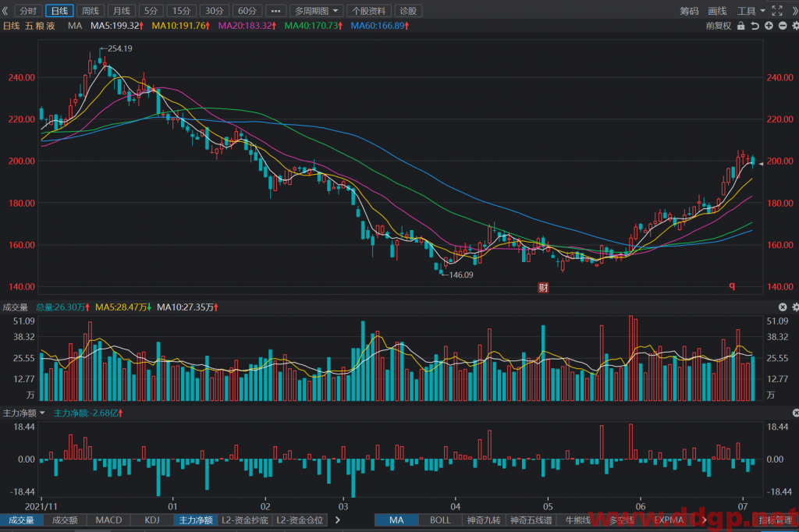Close the 成交量 volume panel

[x=783, y=307]
